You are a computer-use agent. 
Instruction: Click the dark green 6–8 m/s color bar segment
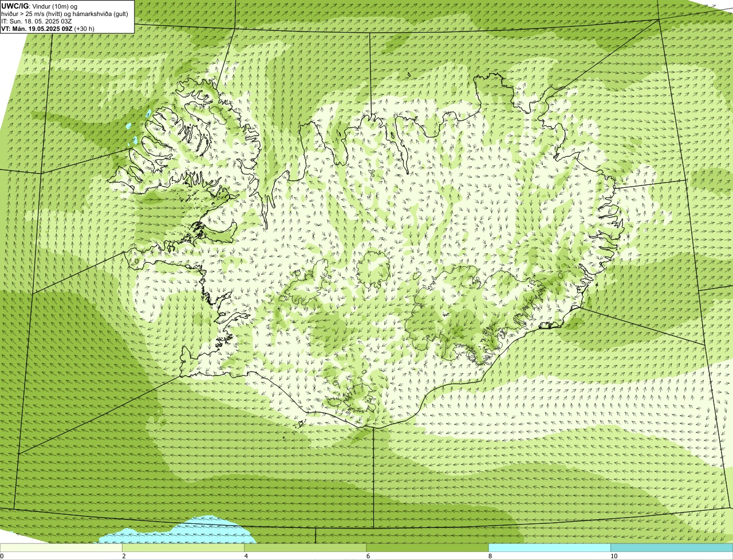[x=427, y=547]
